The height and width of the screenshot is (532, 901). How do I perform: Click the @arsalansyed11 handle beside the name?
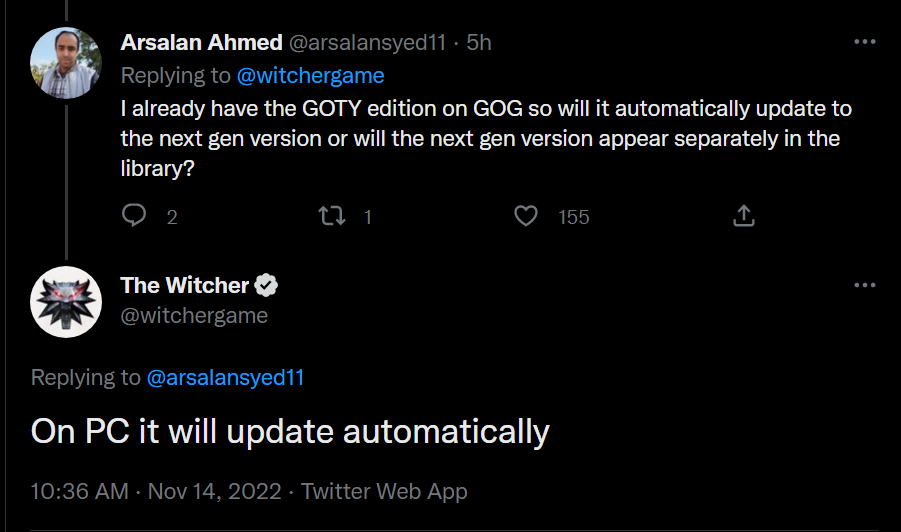point(368,42)
